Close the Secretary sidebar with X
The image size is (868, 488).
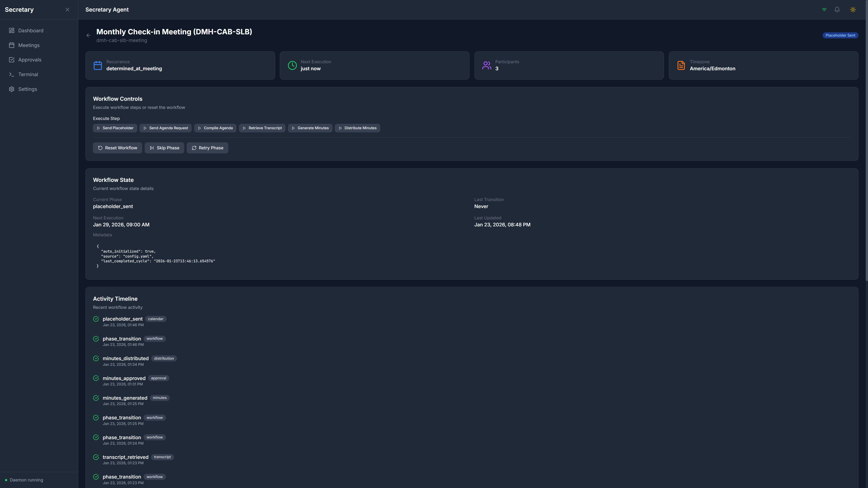67,9
